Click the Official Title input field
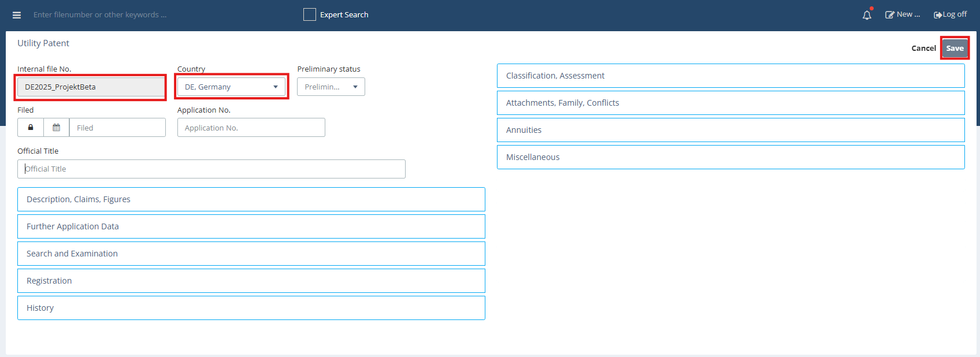Screen dimensions: 980x357 click(211, 169)
